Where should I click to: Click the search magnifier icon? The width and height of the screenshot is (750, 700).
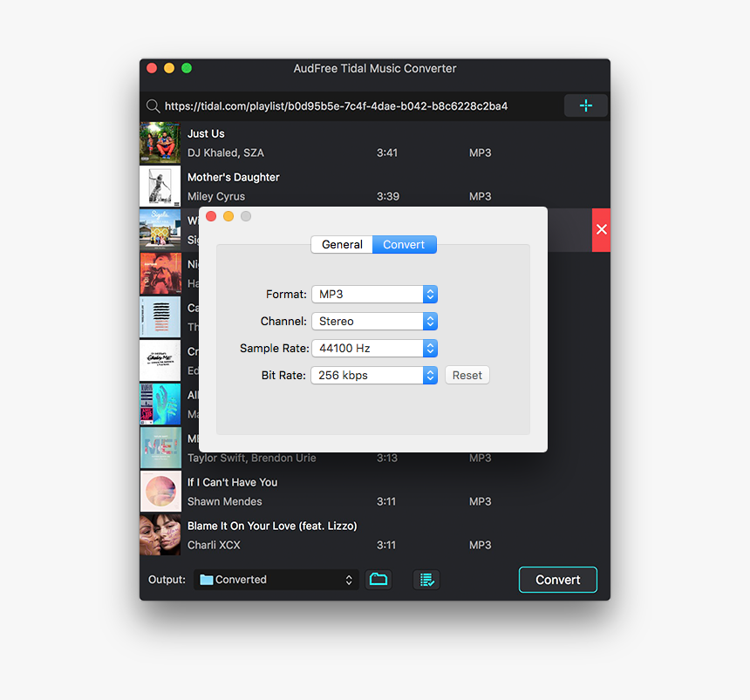point(153,105)
